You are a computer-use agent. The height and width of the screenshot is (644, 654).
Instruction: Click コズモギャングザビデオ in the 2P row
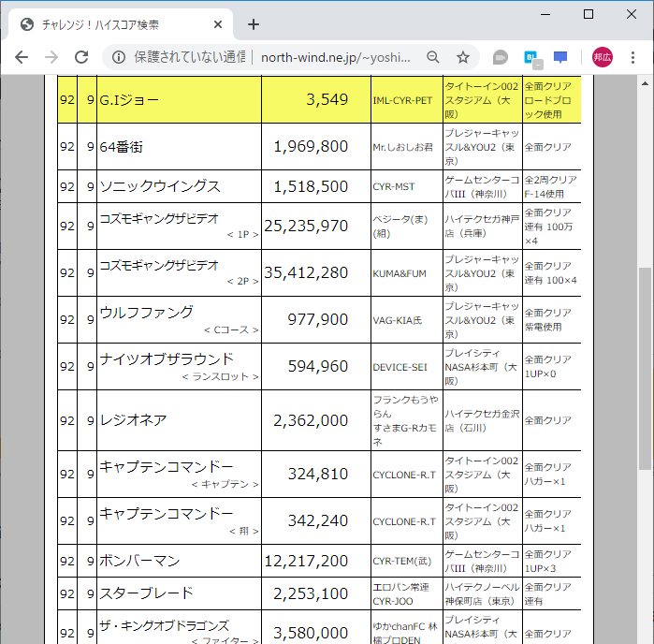[159, 265]
